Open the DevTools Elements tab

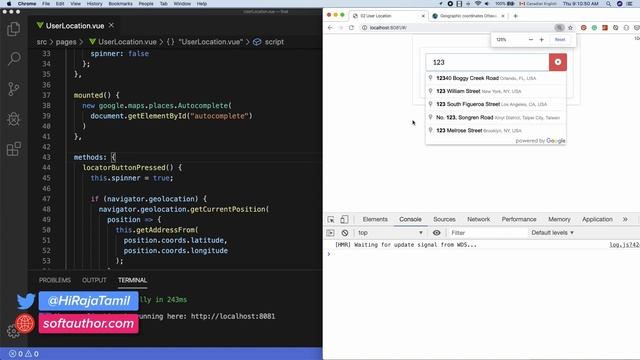click(375, 219)
